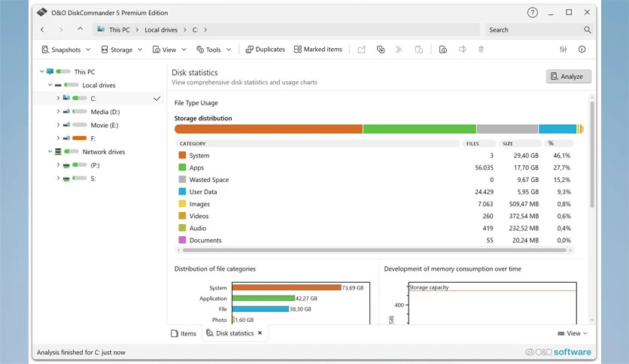Select the Audio category row
The width and height of the screenshot is (629, 364).
click(374, 228)
